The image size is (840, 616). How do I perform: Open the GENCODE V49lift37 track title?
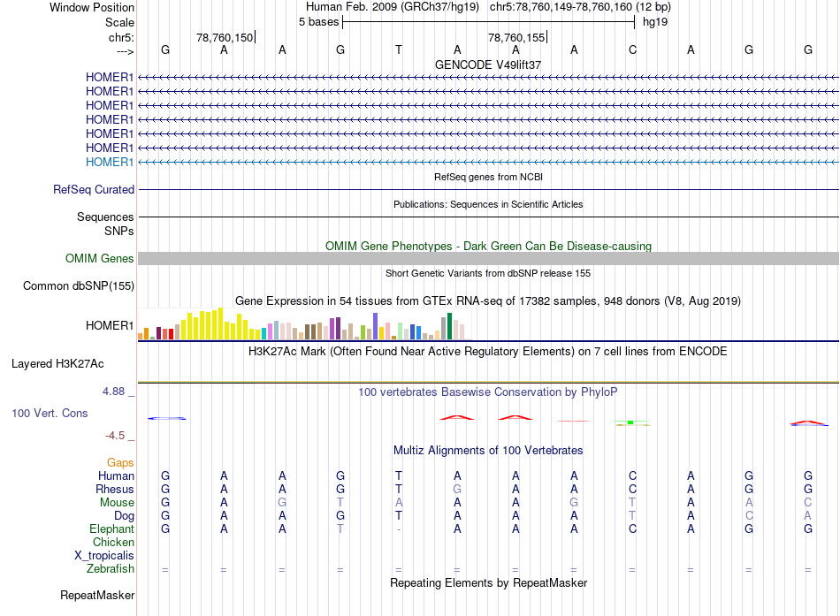pyautogui.click(x=488, y=65)
